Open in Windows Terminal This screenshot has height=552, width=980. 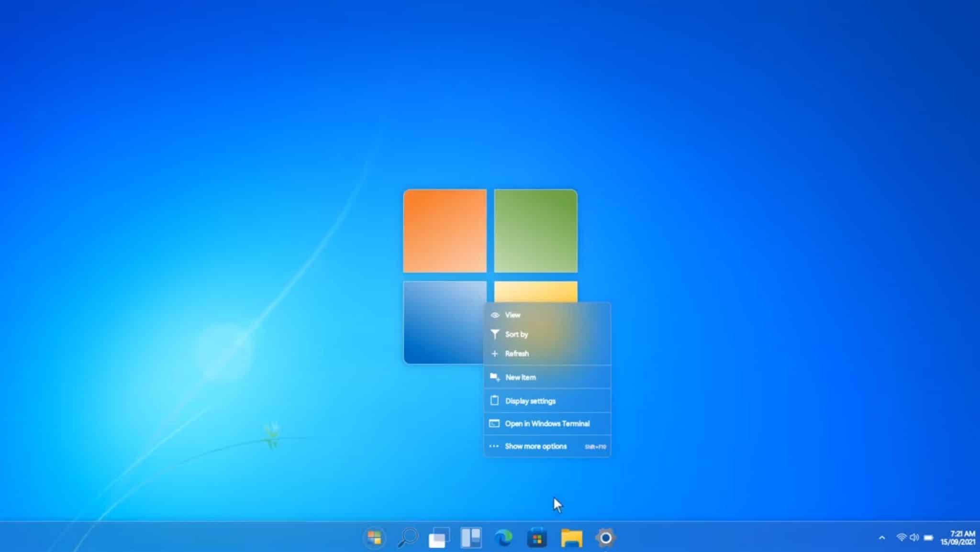click(x=547, y=423)
